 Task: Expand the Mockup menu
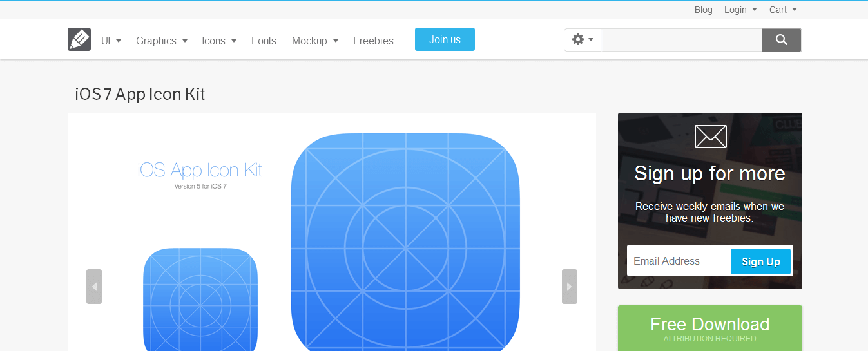point(315,41)
